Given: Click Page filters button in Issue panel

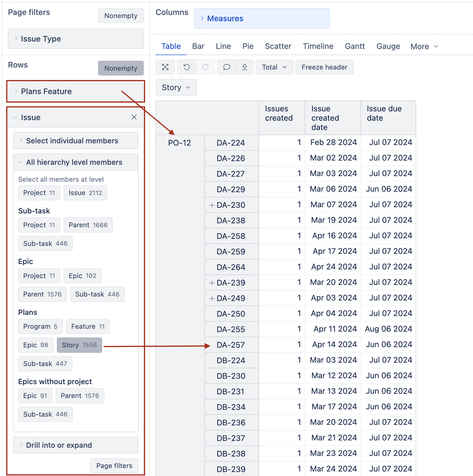Looking at the screenshot, I should pyautogui.click(x=114, y=466).
